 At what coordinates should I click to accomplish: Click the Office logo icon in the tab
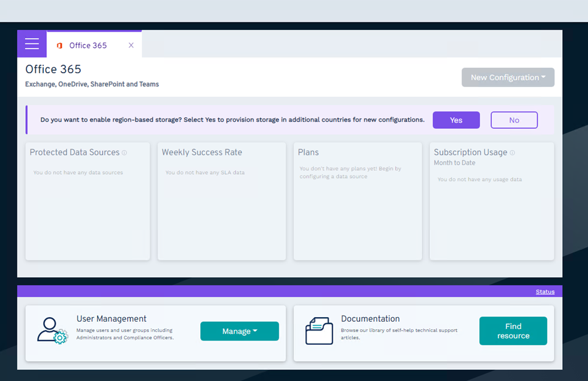pos(60,46)
